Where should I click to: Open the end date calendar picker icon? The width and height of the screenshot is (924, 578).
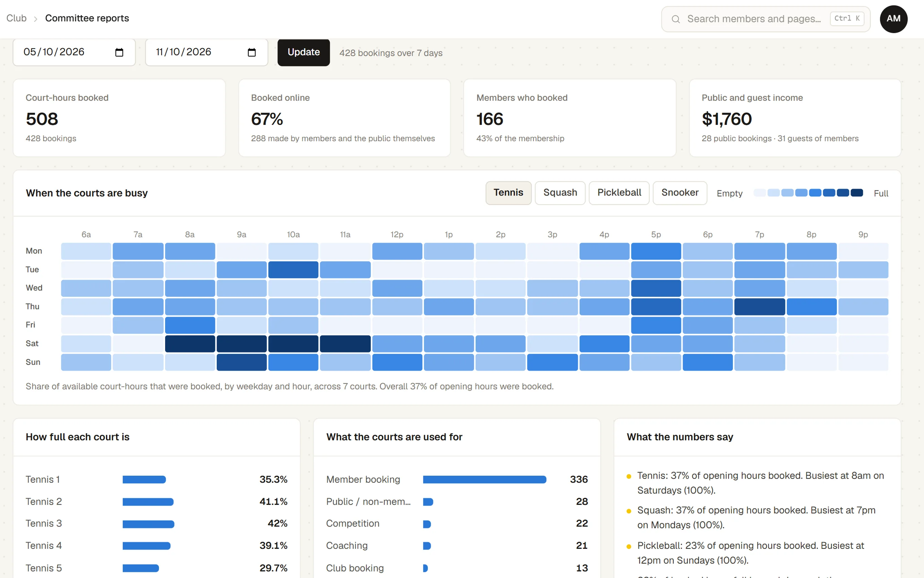(x=252, y=52)
